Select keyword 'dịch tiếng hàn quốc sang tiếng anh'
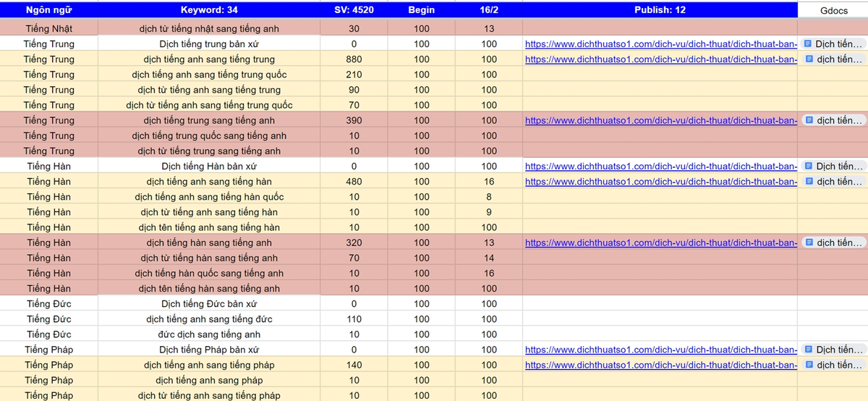This screenshot has height=401, width=868. (x=209, y=273)
